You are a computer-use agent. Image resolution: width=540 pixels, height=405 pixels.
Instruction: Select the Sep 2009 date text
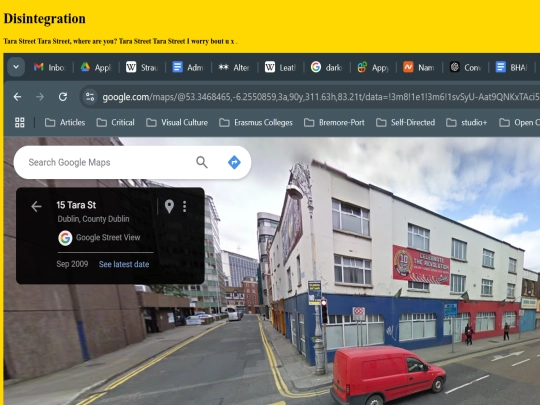[x=72, y=264]
